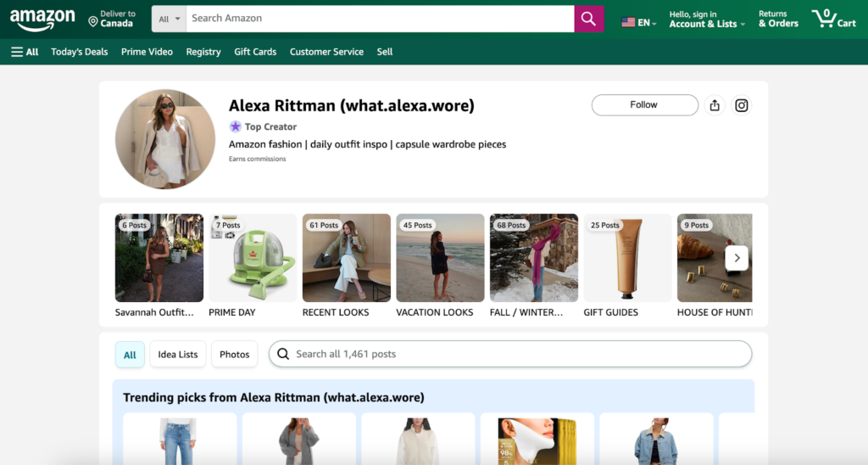Screen dimensions: 868x465
Task: Open the creator's Instagram icon link
Action: click(742, 105)
